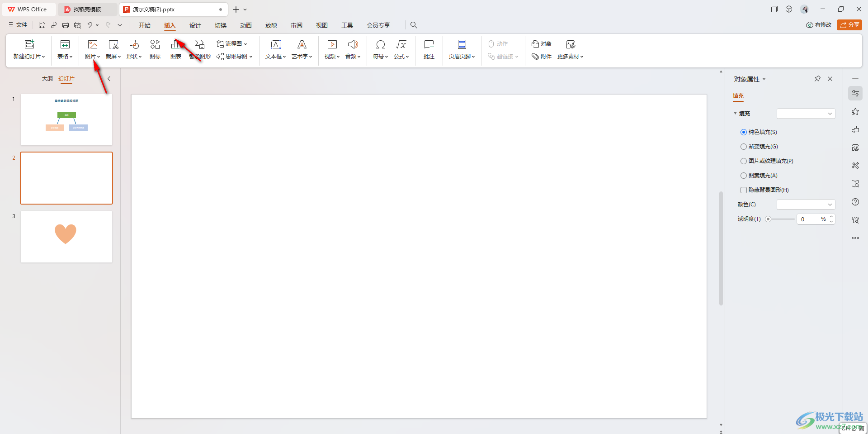The image size is (868, 434).
Task: Click the Share (分享) button
Action: tap(849, 25)
